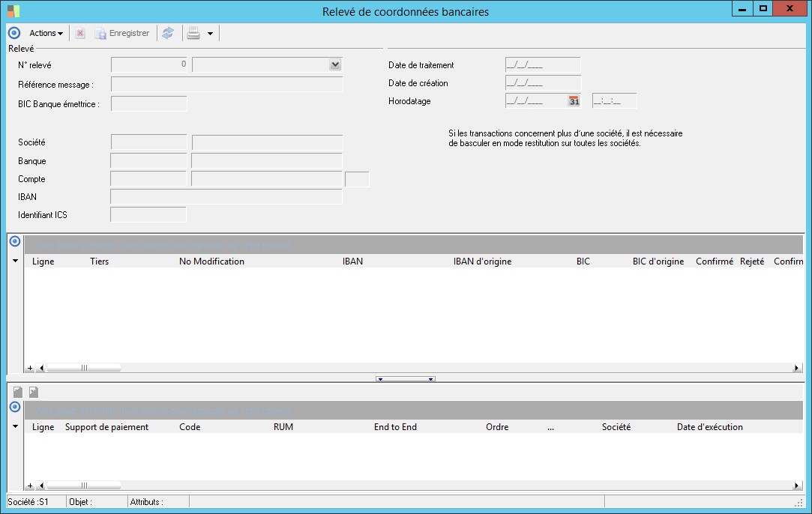Click the printer icon in the toolbar

(x=193, y=33)
